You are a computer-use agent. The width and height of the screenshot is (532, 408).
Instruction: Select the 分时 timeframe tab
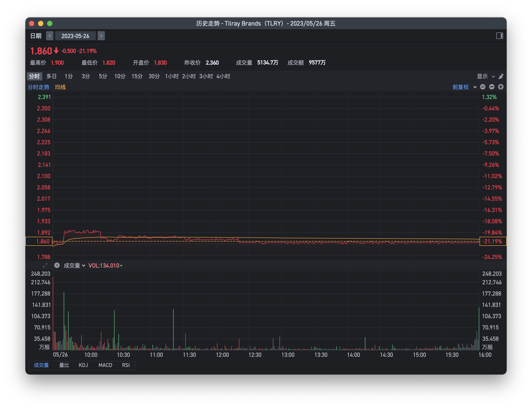[34, 77]
